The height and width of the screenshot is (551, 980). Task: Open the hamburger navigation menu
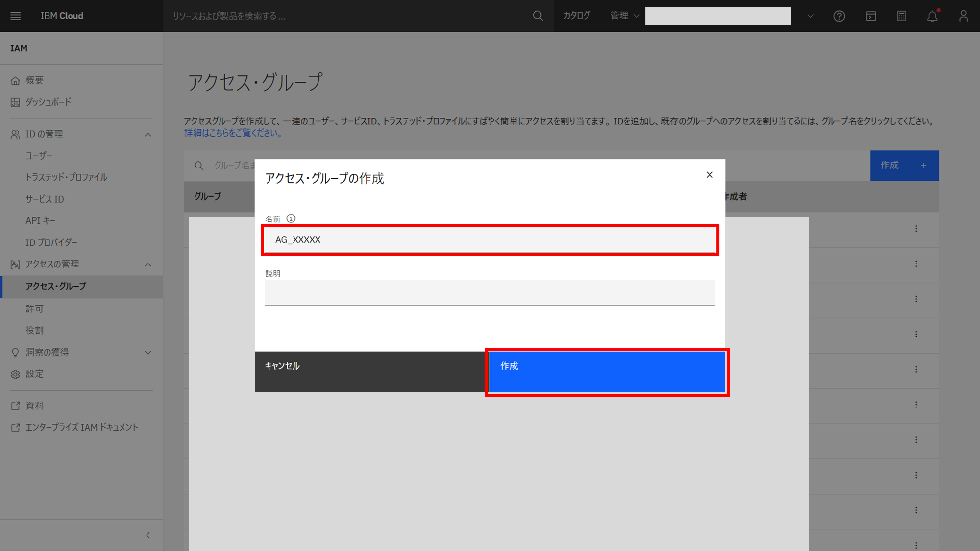coord(15,16)
